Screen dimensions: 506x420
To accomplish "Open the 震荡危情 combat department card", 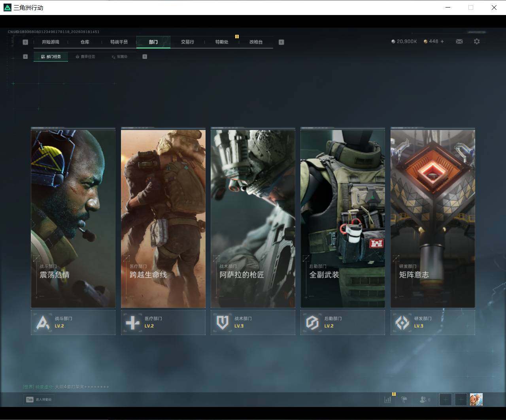I will pyautogui.click(x=73, y=218).
